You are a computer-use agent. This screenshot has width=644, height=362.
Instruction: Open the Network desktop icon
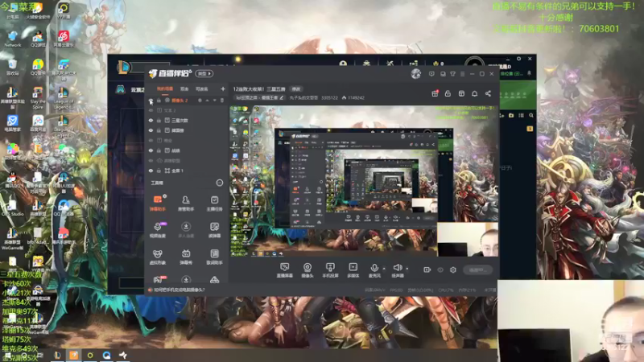click(x=12, y=39)
